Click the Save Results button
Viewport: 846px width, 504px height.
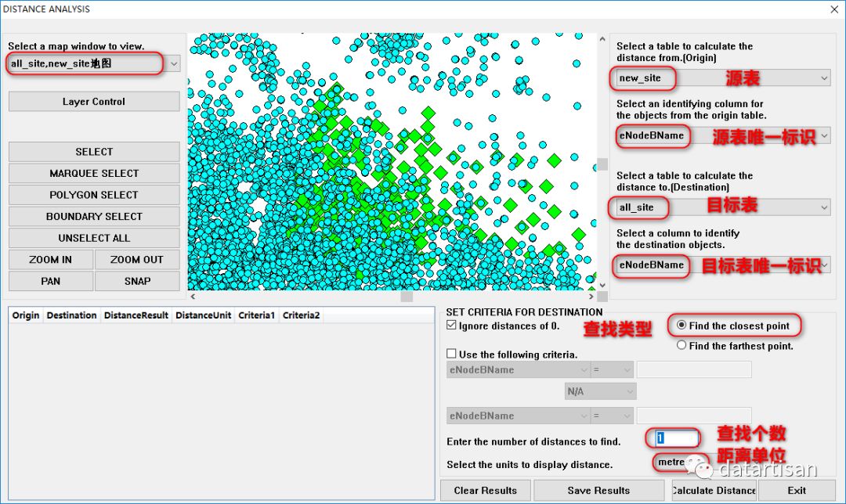[599, 491]
